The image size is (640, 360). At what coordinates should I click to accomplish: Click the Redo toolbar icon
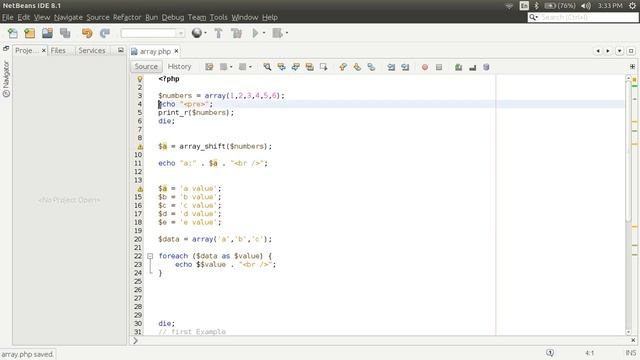[105, 33]
